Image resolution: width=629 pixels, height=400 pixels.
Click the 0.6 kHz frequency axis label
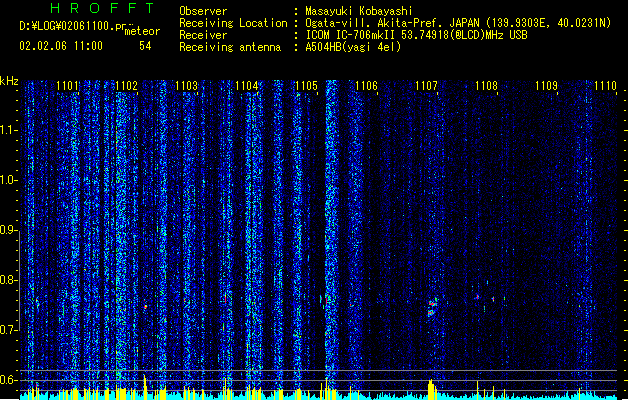point(8,380)
